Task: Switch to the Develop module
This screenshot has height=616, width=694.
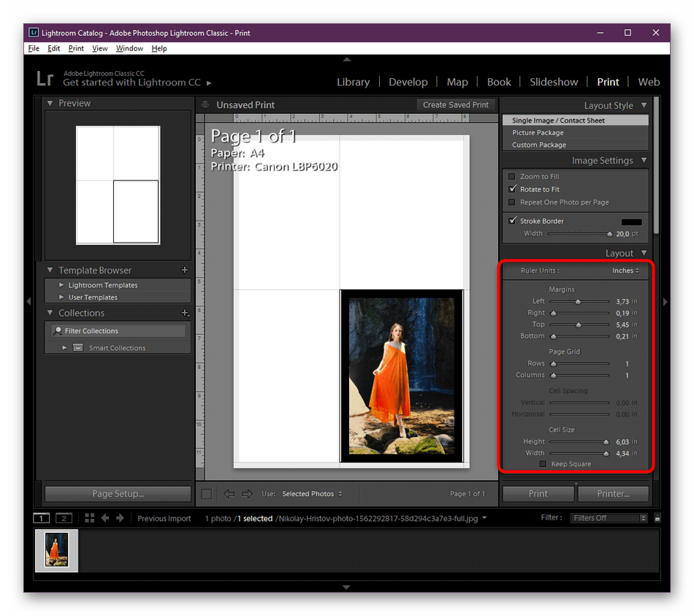Action: [x=408, y=82]
